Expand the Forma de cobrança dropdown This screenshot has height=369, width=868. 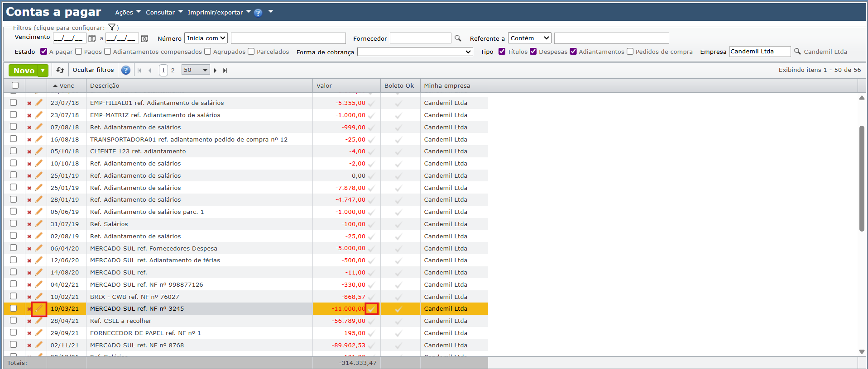tap(415, 52)
